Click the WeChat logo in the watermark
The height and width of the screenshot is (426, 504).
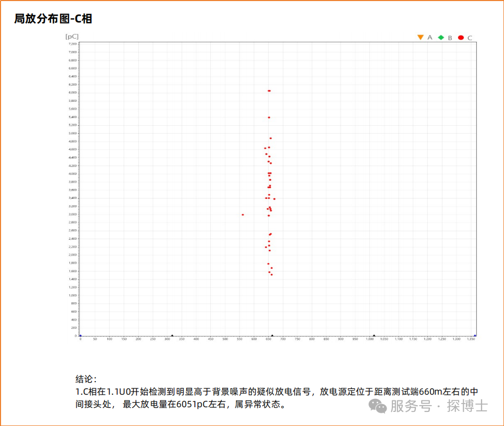pos(378,406)
